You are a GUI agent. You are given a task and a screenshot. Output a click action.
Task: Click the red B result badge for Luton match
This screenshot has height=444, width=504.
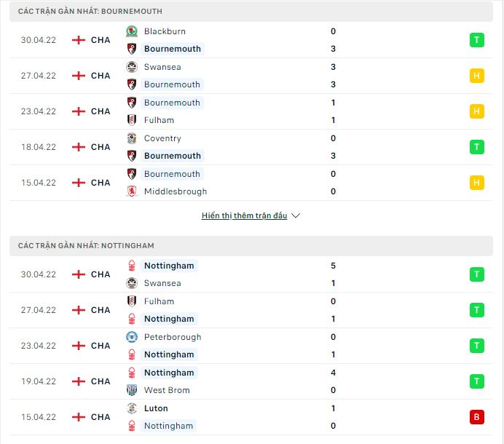pos(477,417)
